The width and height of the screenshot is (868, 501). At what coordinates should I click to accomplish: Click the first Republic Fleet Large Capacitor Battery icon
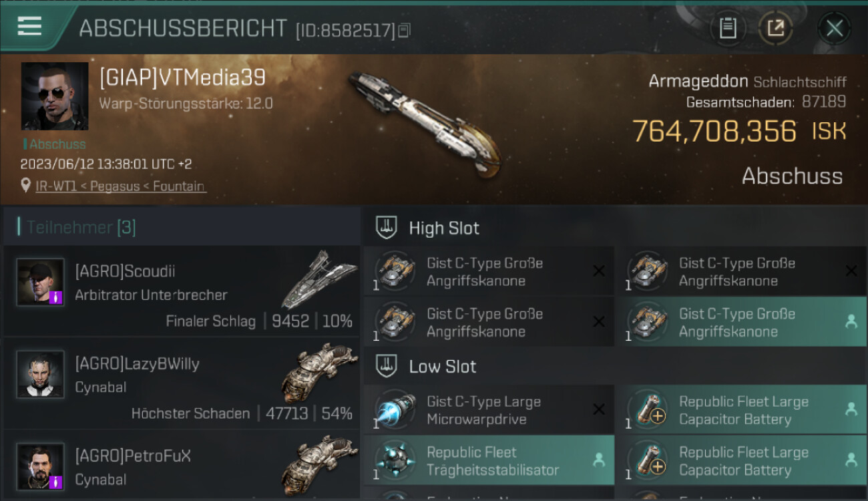[649, 409]
